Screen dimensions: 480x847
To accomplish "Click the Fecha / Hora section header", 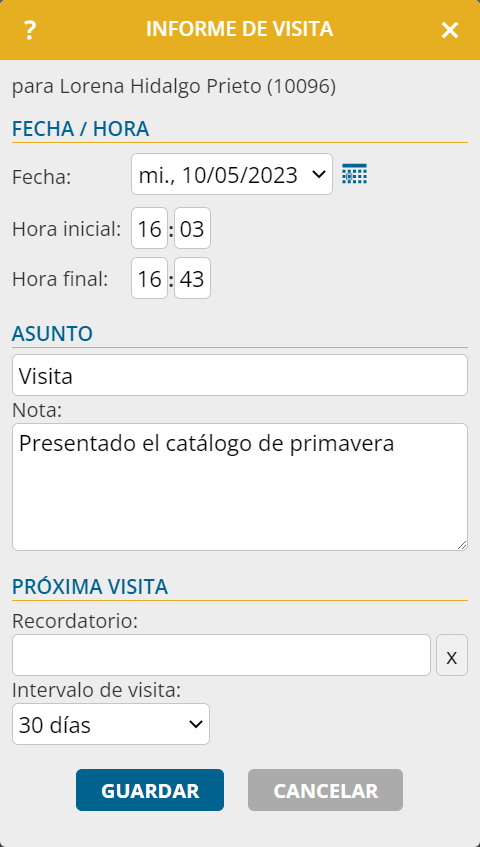I will pyautogui.click(x=80, y=129).
